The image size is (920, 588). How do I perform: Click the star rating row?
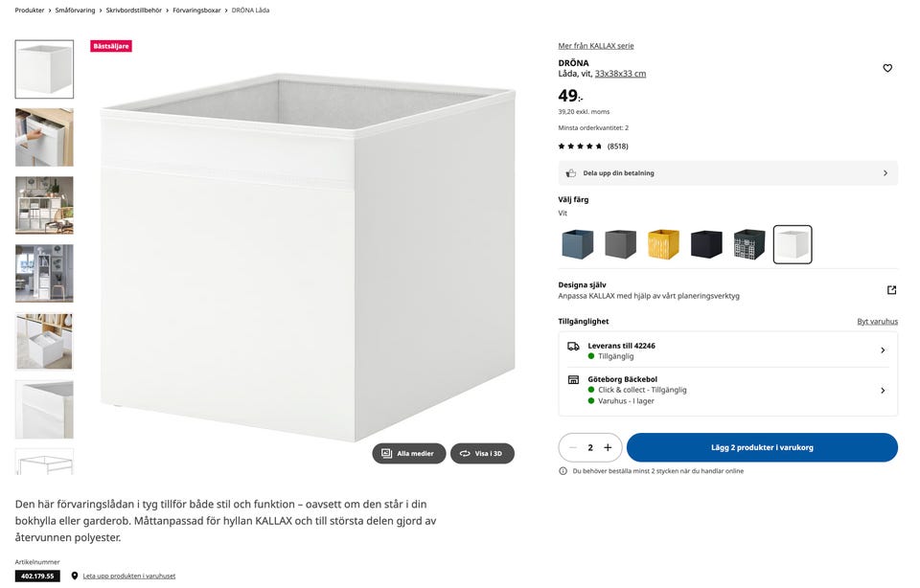(581, 147)
